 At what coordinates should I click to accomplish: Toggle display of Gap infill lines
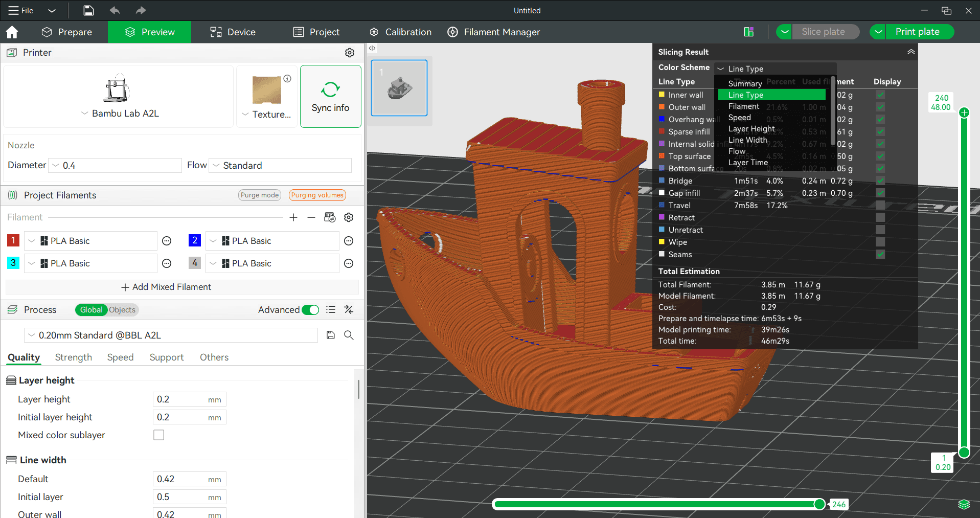click(x=880, y=193)
